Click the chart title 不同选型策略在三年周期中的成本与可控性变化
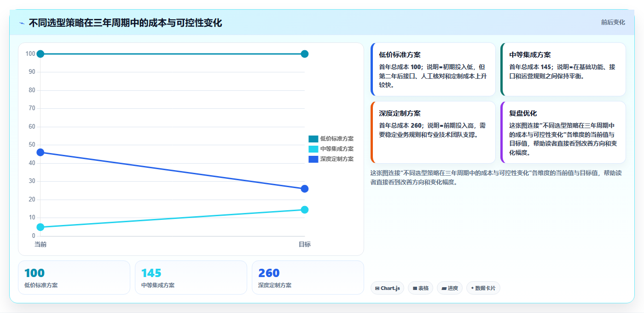Image resolution: width=644 pixels, height=313 pixels. pyautogui.click(x=125, y=23)
